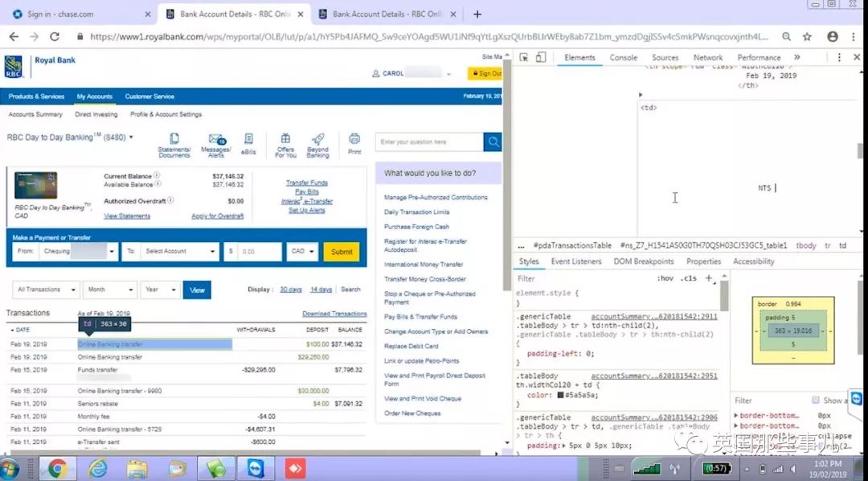Click Transfer Funds link
Image resolution: width=868 pixels, height=481 pixels.
(x=307, y=183)
